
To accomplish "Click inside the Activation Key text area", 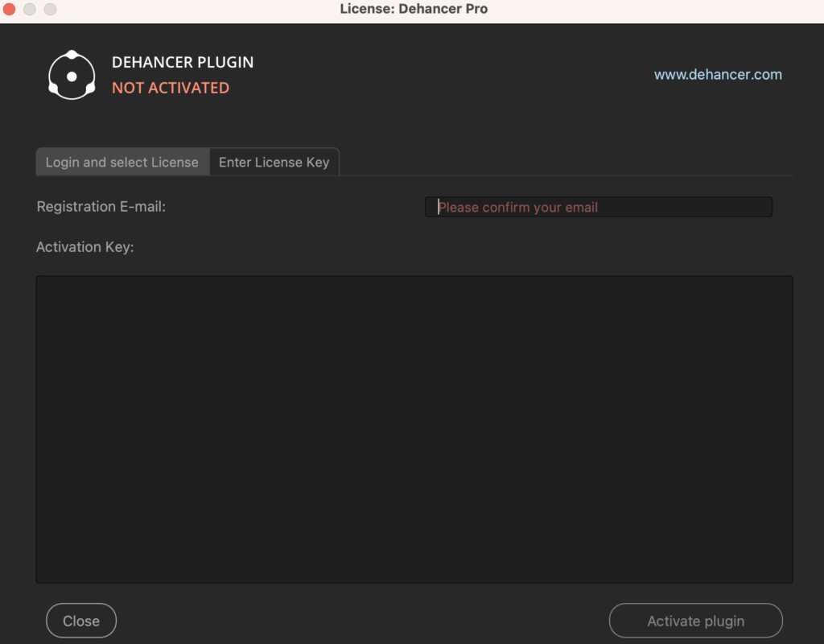I will coord(414,429).
